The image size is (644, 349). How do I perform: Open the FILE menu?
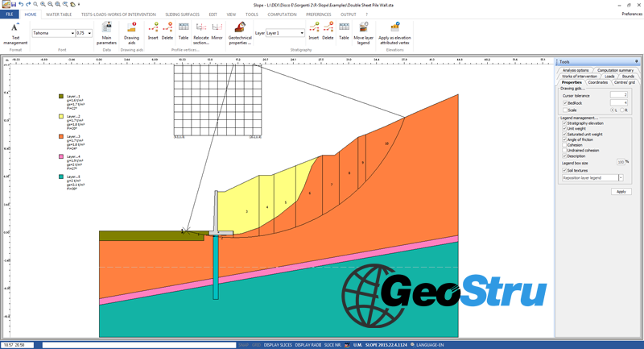(x=9, y=15)
